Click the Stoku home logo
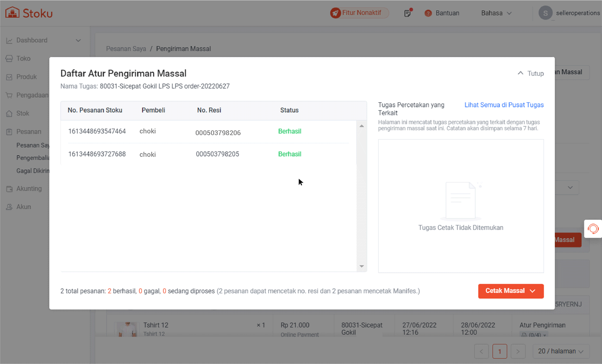Screen dimensions: 602x364 click(29, 13)
